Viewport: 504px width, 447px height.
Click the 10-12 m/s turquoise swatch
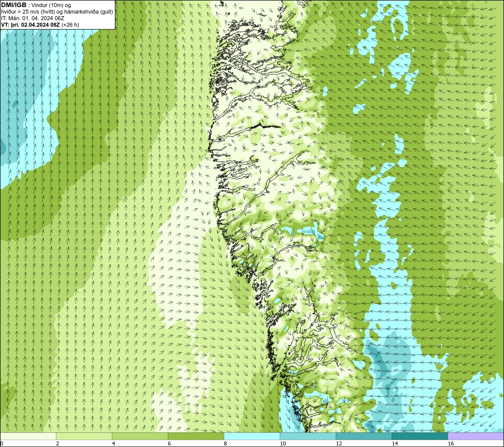pos(307,436)
